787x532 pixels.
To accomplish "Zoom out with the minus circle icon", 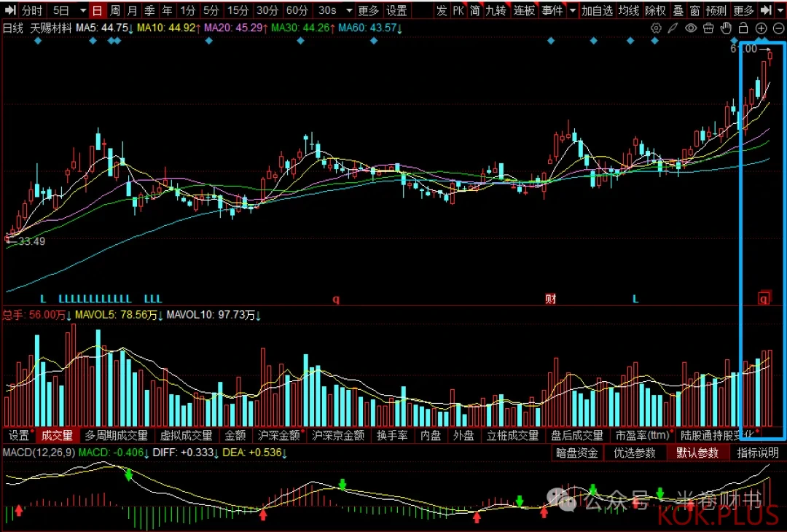I will pyautogui.click(x=778, y=28).
